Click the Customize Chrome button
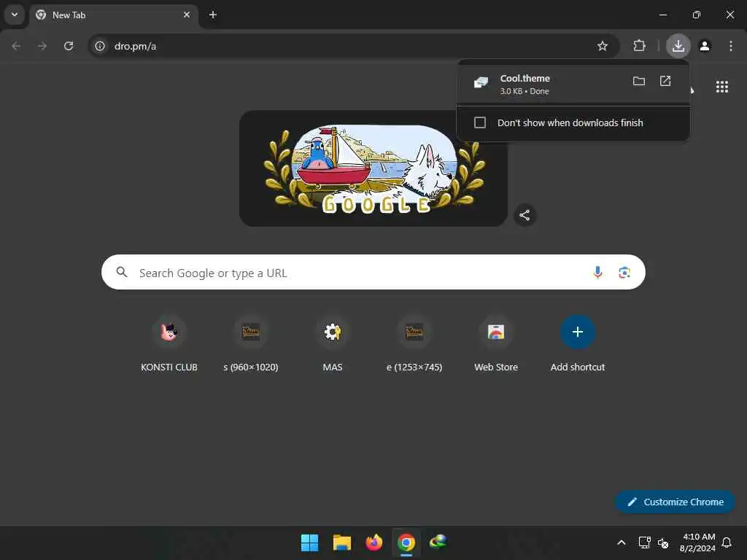 tap(675, 502)
